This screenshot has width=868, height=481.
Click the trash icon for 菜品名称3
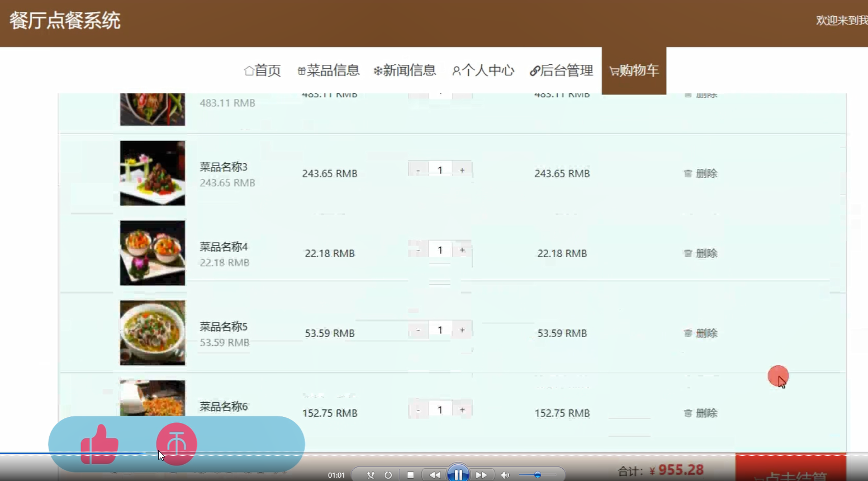pos(688,173)
